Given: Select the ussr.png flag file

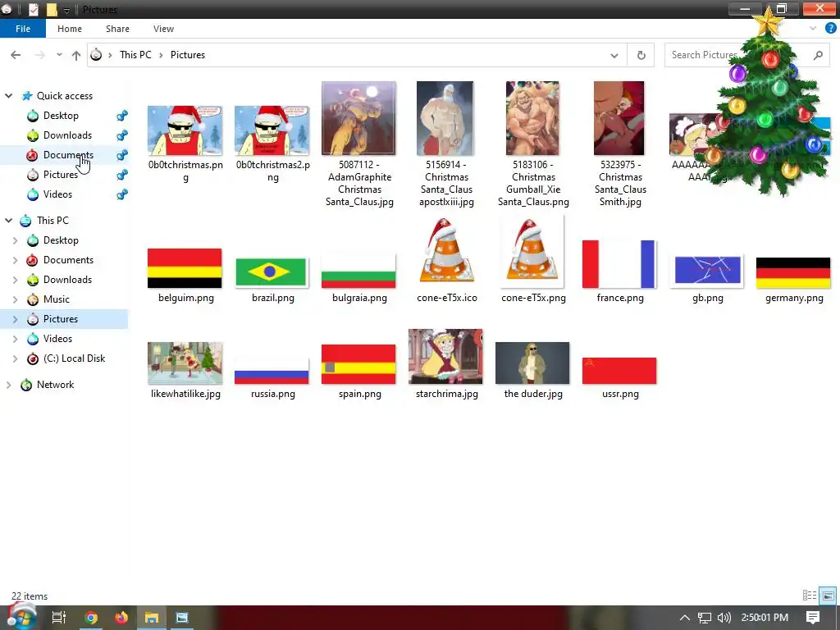Looking at the screenshot, I should (619, 371).
